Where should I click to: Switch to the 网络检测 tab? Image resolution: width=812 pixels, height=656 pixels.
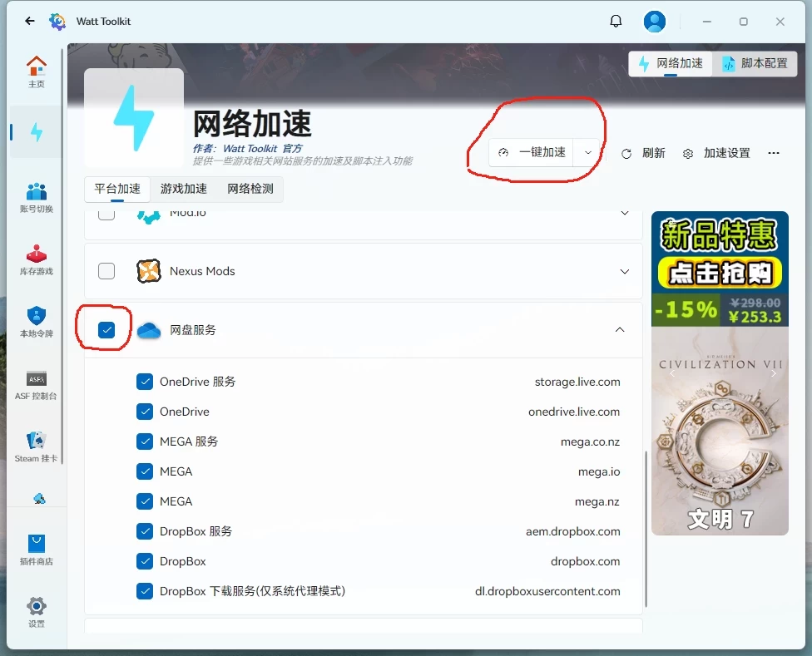250,189
